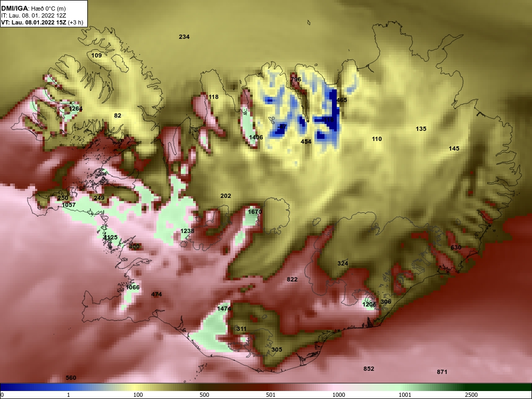Screen dimensions: 532x399
Task: Click the value 1066 on the map
Action: [132, 287]
